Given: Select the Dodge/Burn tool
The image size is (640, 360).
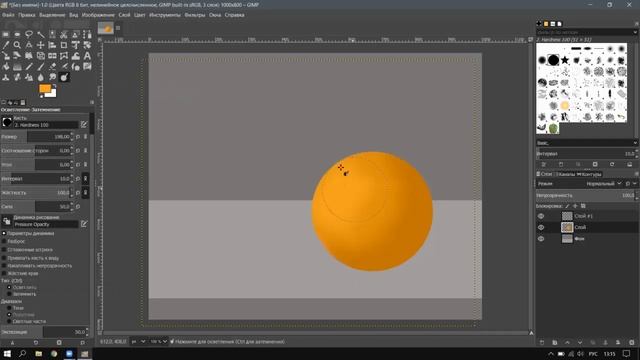Looking at the screenshot, I should click(x=64, y=77).
